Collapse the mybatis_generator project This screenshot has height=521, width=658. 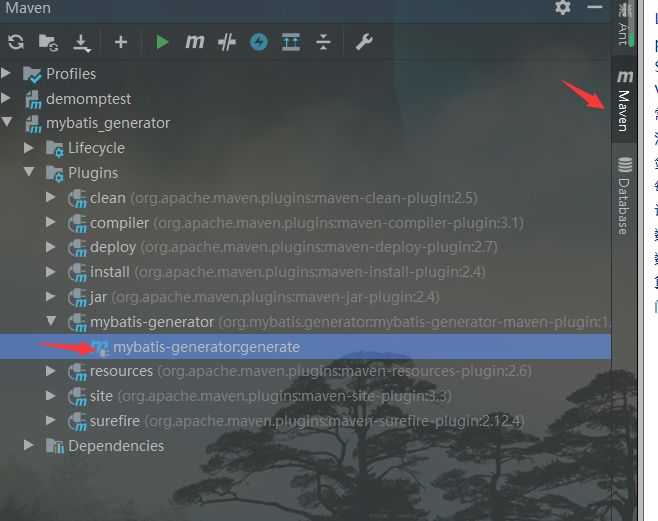pos(7,122)
